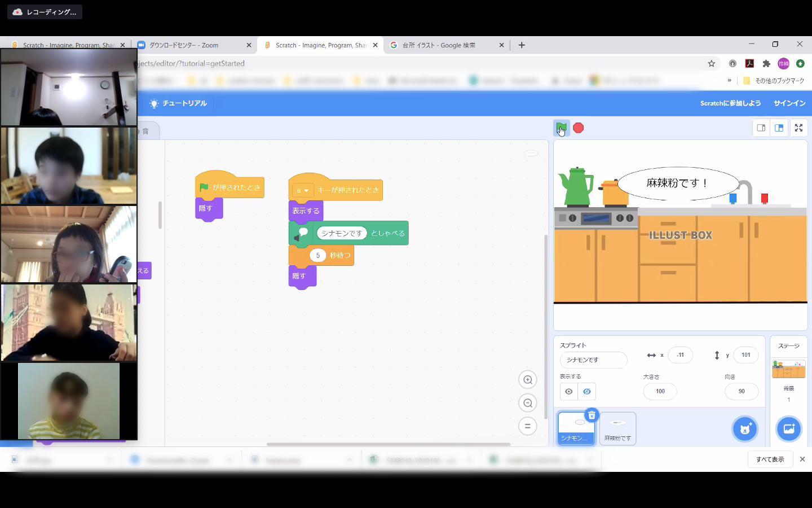Bookmark this page with the star icon
The width and height of the screenshot is (812, 508).
click(x=712, y=64)
